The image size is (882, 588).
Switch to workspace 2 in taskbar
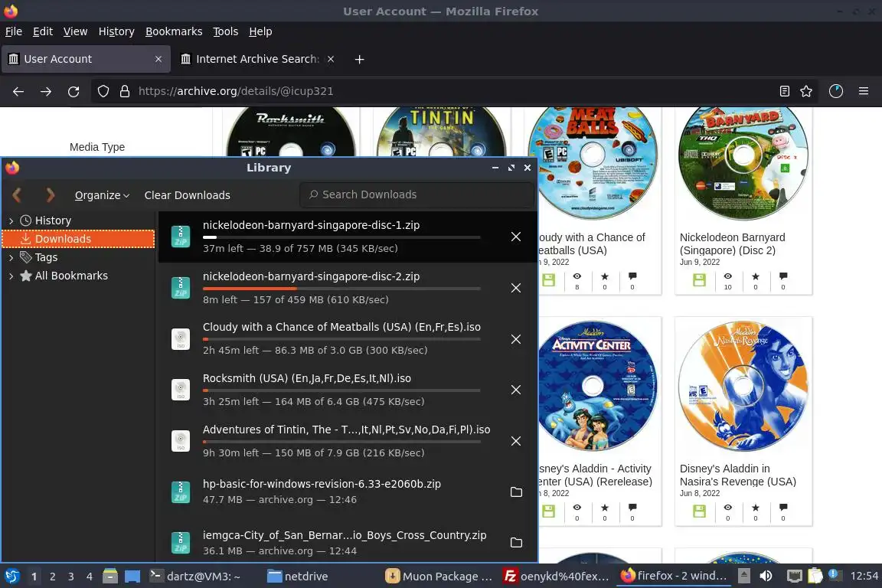click(52, 577)
